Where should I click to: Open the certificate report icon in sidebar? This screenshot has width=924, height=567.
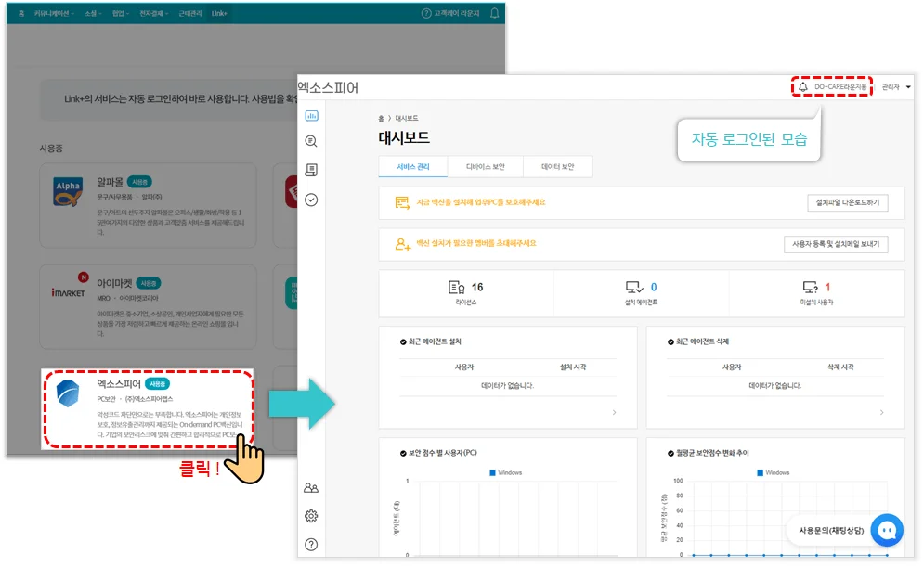coord(311,170)
